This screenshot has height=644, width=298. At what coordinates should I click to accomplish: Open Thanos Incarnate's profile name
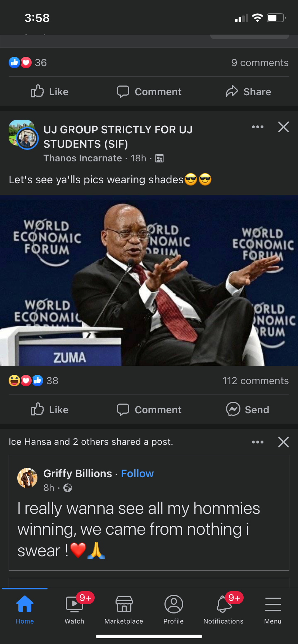[82, 158]
